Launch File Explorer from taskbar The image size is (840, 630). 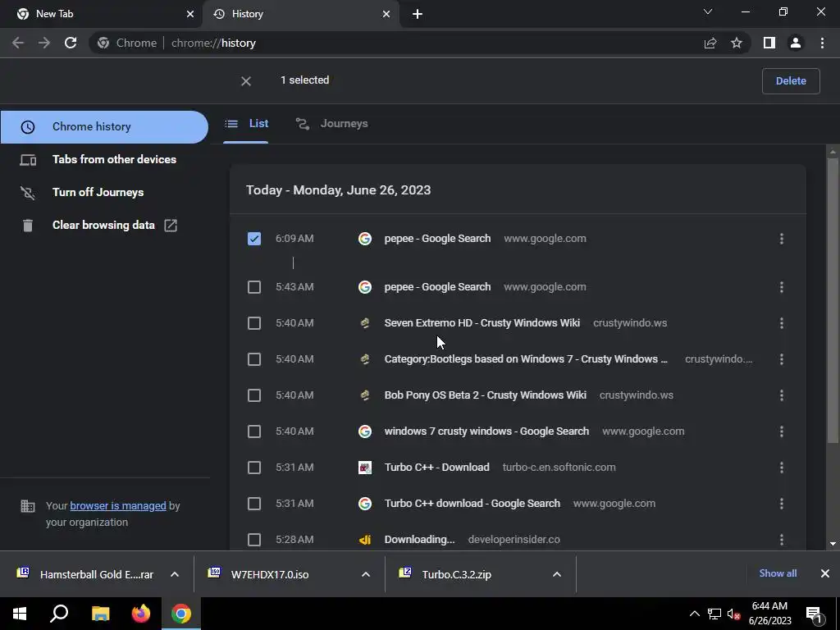tap(100, 614)
